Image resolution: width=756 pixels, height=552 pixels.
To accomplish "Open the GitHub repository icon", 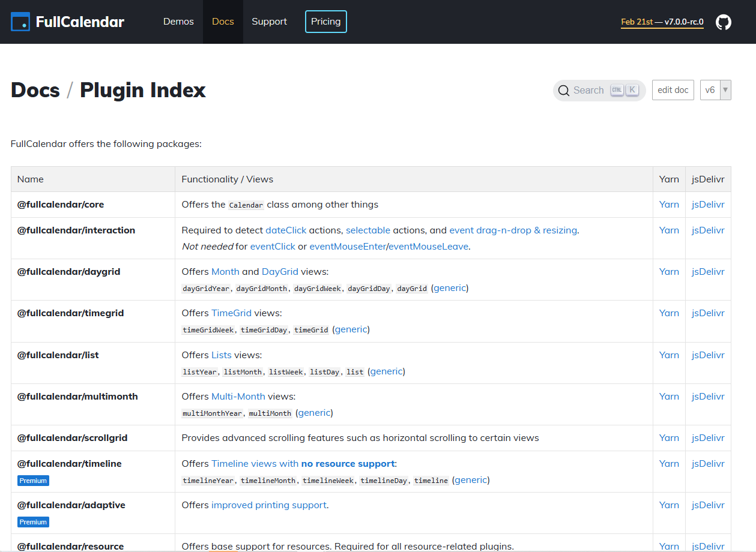I will coord(724,22).
